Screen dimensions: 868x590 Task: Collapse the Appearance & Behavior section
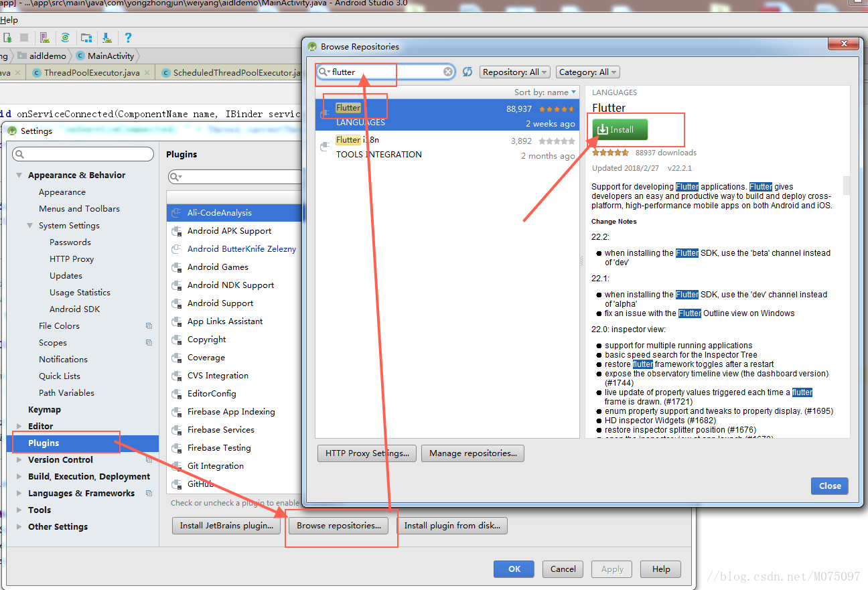[19, 175]
